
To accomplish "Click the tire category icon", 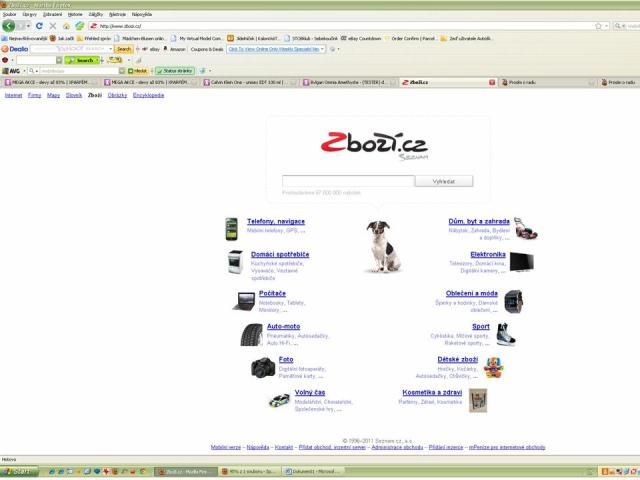I will point(252,335).
